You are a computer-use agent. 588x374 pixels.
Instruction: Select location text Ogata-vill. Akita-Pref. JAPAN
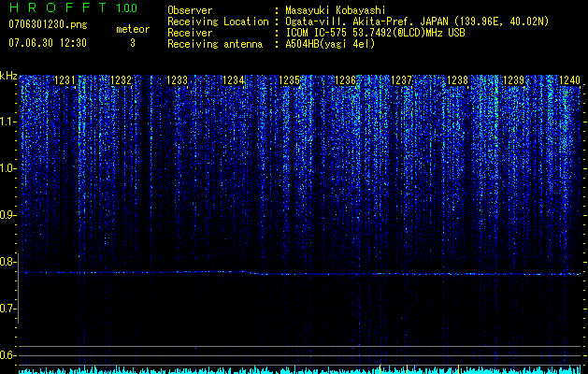pos(366,22)
